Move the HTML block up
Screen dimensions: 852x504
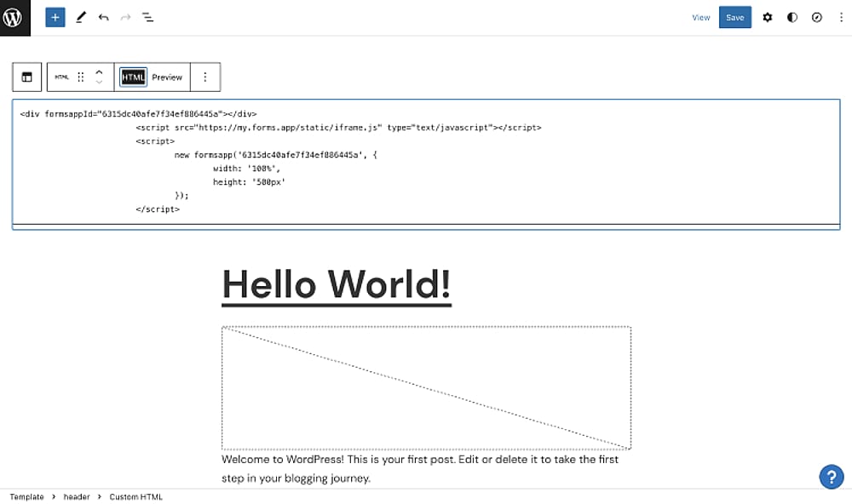click(99, 72)
